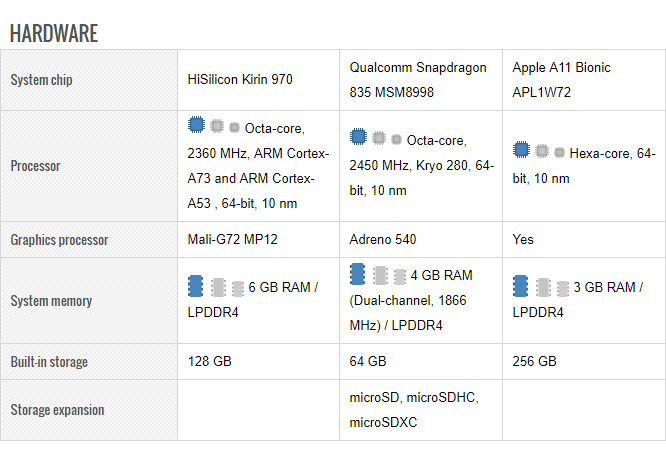Click the blue chip icon beside Kirin's Octa-core
666x451 pixels.
click(196, 126)
